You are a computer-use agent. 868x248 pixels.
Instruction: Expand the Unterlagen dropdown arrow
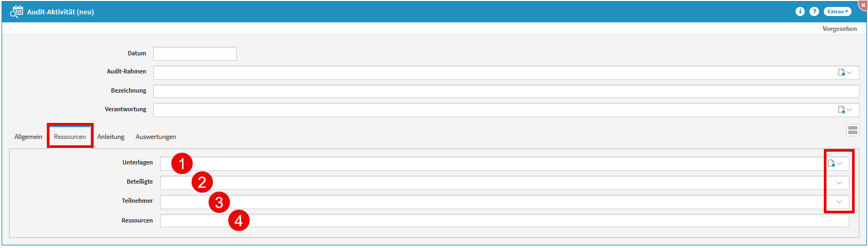click(840, 163)
